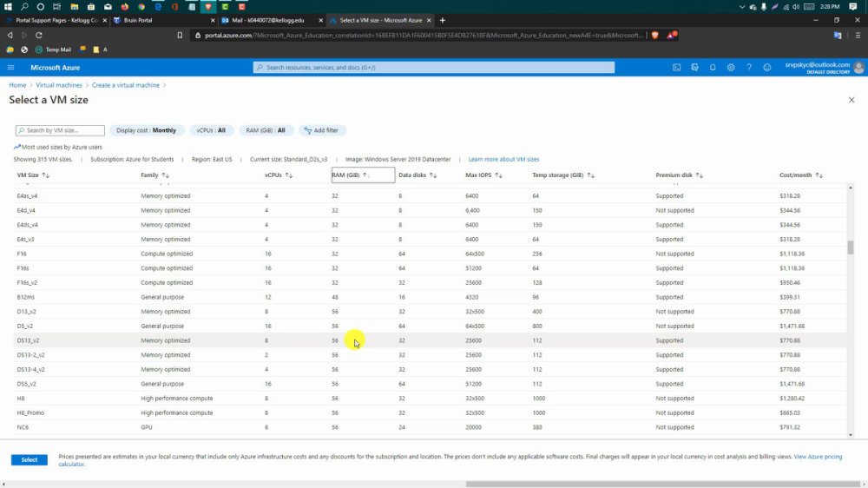Open a new browser tab

coord(443,21)
